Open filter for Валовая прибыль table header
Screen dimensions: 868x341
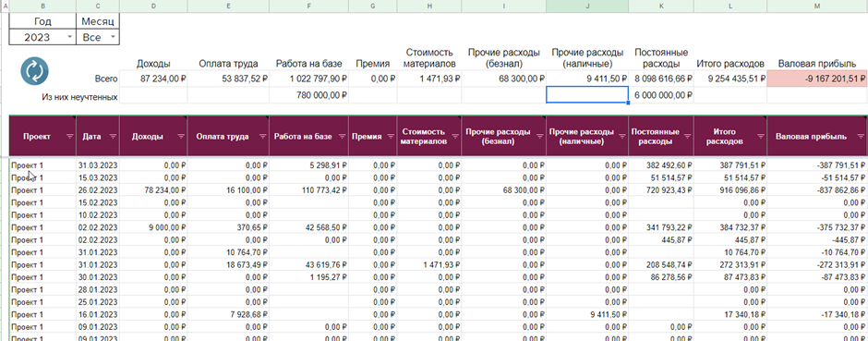click(860, 136)
